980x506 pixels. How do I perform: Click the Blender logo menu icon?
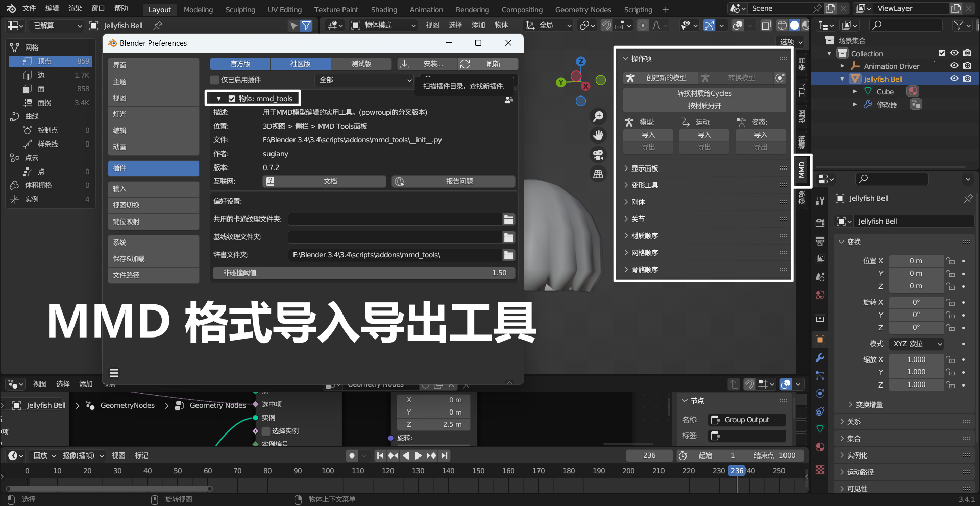pyautogui.click(x=11, y=9)
